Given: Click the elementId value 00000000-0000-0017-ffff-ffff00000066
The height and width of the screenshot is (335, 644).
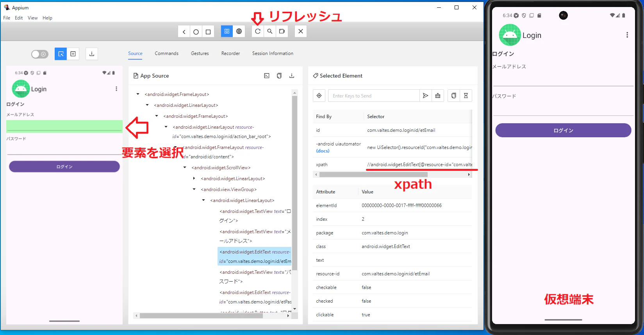Looking at the screenshot, I should tap(401, 206).
